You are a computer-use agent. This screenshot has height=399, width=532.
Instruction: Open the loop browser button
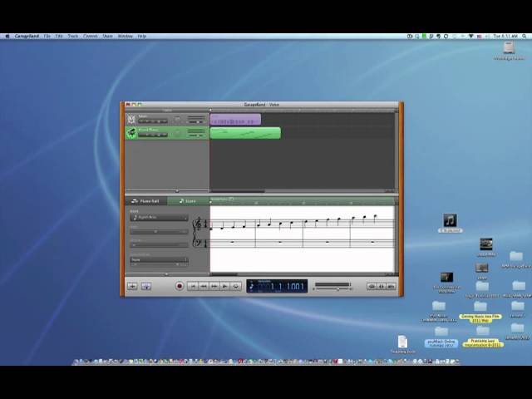(372, 286)
